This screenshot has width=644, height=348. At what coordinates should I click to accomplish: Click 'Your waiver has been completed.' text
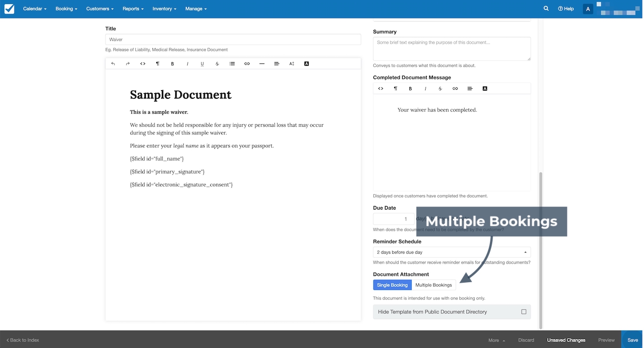[437, 110]
